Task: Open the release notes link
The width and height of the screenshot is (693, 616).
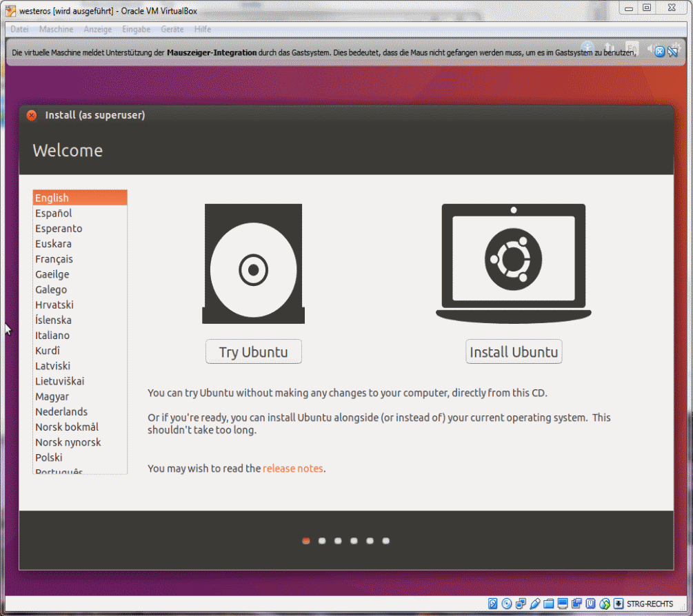Action: coord(292,469)
